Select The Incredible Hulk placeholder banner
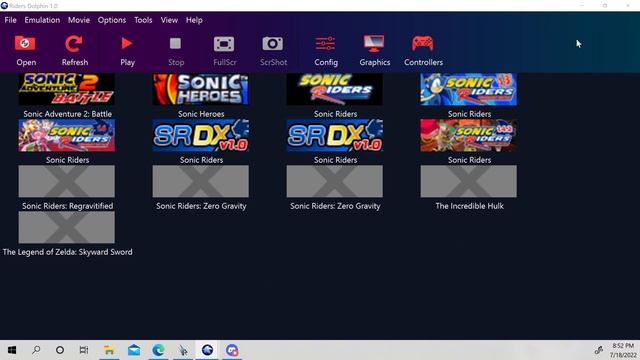This screenshot has width=640, height=360. (469, 181)
